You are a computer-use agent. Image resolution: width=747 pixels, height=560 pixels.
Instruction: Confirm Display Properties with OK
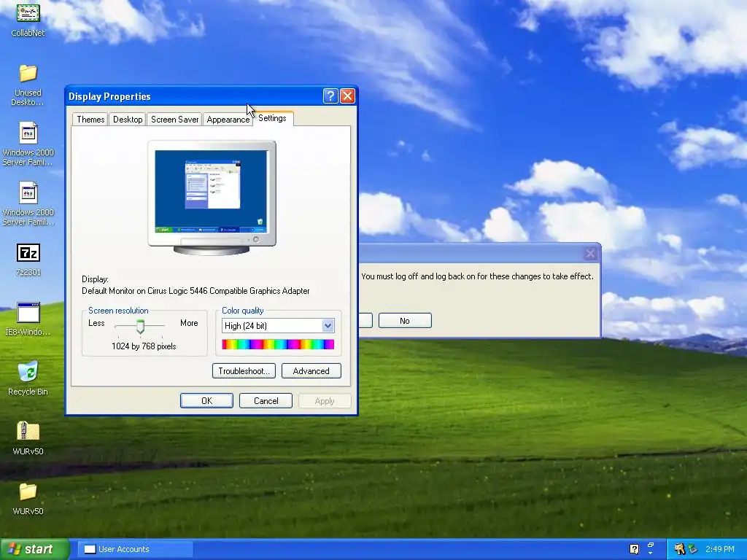point(206,401)
